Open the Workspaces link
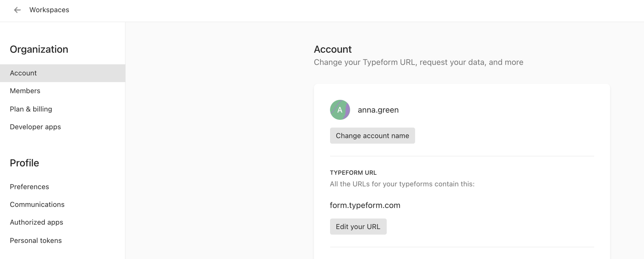This screenshot has width=644, height=259. (x=49, y=10)
